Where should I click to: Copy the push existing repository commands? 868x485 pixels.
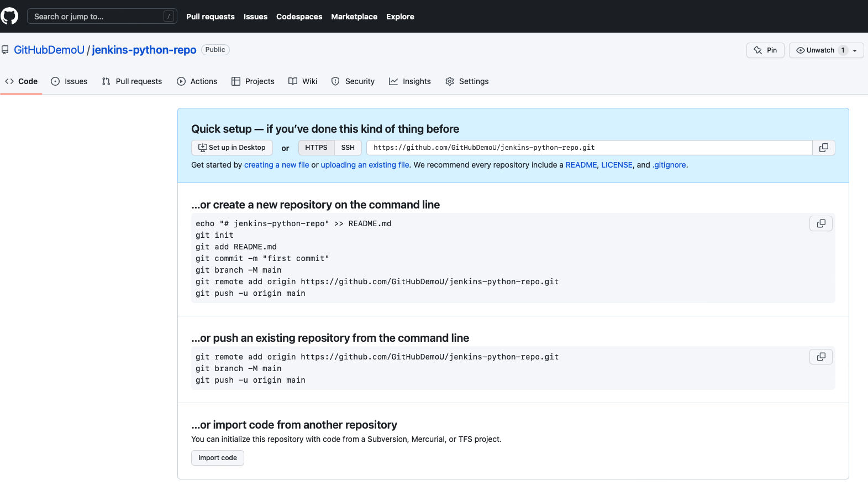(x=821, y=357)
